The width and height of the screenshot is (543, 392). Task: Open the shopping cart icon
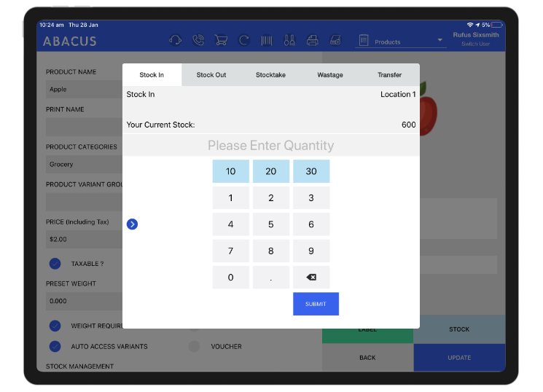(220, 41)
